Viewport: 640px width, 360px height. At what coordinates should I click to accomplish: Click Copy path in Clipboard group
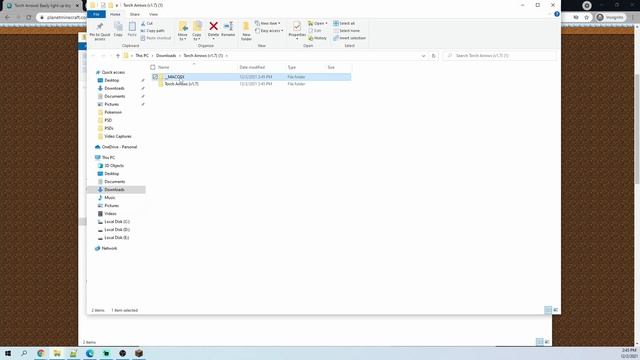pos(153,31)
